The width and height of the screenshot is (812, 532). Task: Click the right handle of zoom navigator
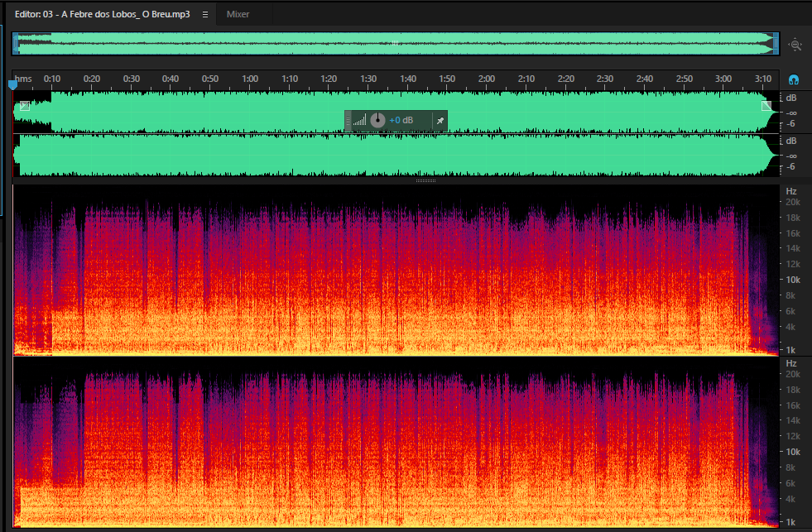click(776, 44)
